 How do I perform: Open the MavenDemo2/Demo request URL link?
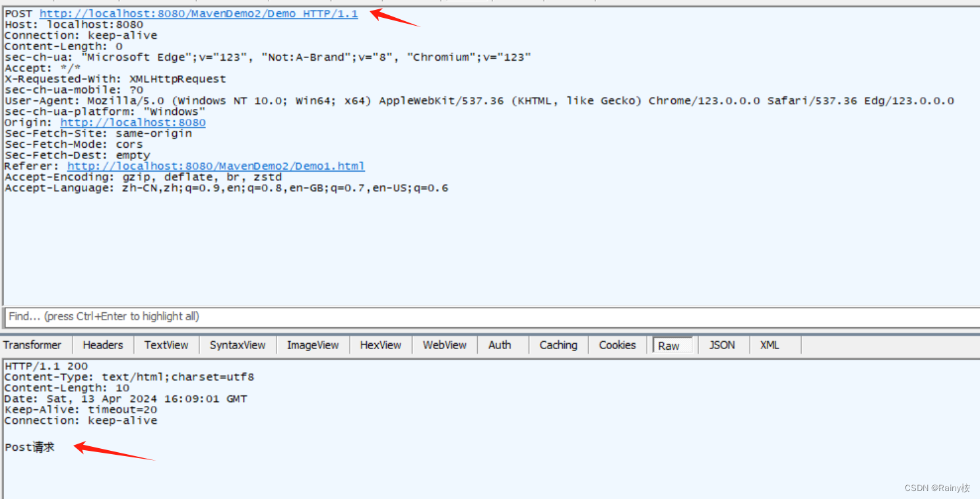click(x=199, y=14)
